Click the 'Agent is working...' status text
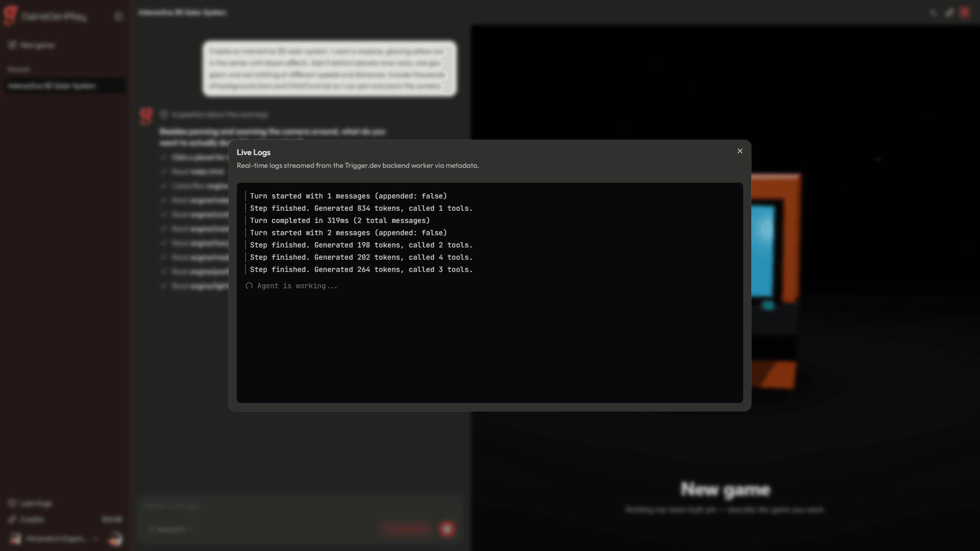 coord(298,286)
